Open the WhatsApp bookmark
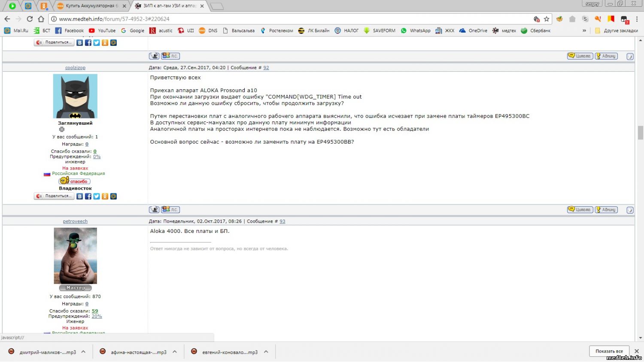 (416, 30)
